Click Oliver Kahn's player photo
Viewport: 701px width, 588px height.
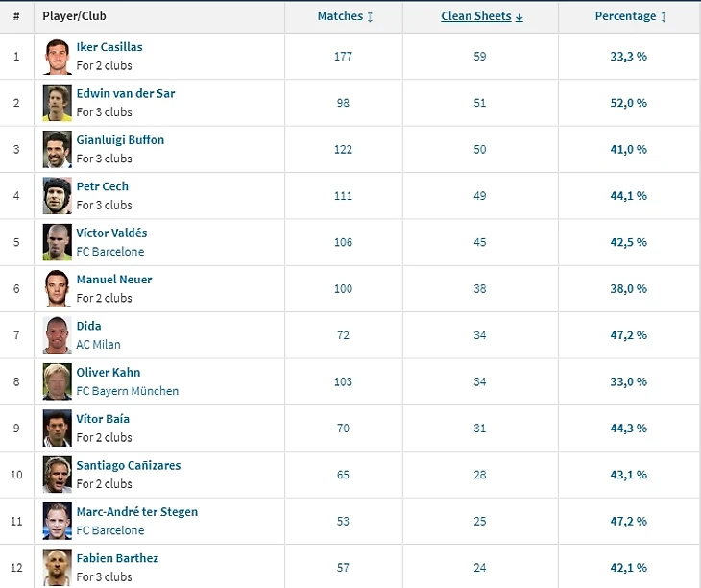pyautogui.click(x=58, y=381)
